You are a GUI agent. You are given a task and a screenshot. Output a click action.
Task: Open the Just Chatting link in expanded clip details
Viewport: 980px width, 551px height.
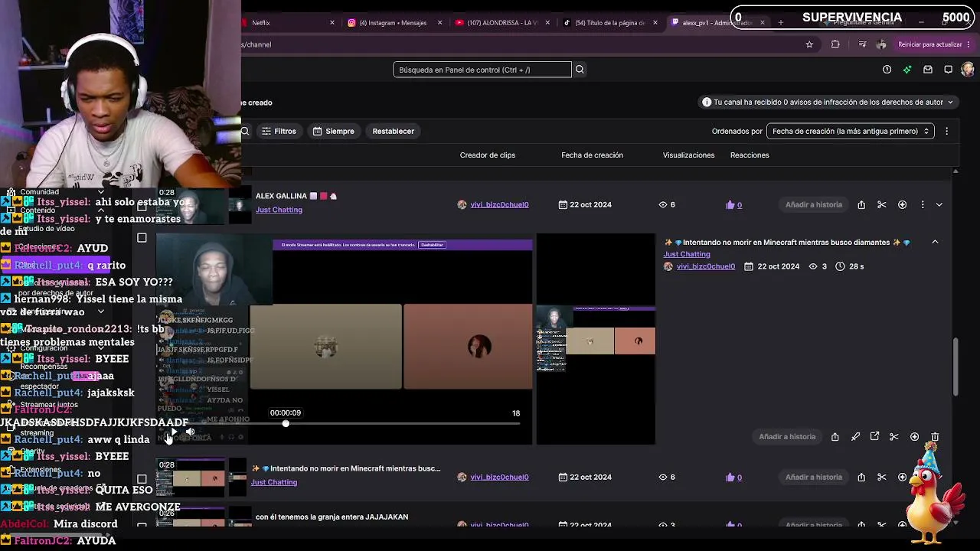tap(687, 254)
